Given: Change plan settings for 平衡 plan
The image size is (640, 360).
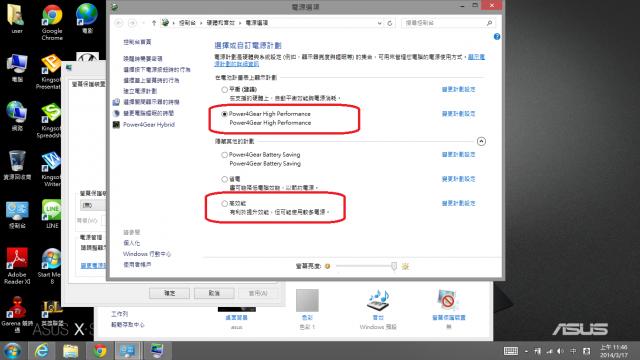Looking at the screenshot, I should [458, 89].
